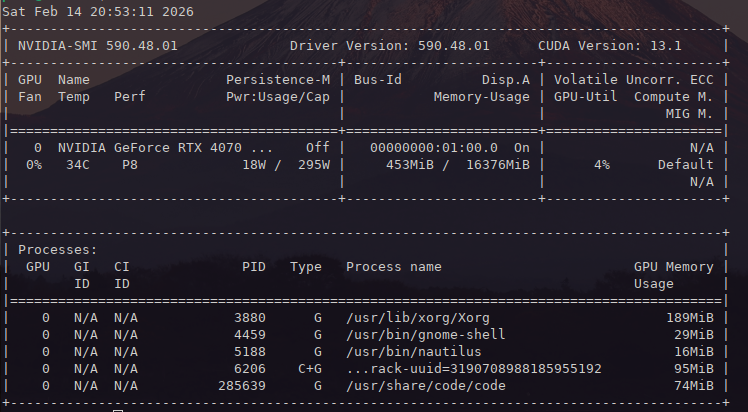Click the 'Persistence-M' column header
The height and width of the screenshot is (412, 748).
tap(278, 80)
